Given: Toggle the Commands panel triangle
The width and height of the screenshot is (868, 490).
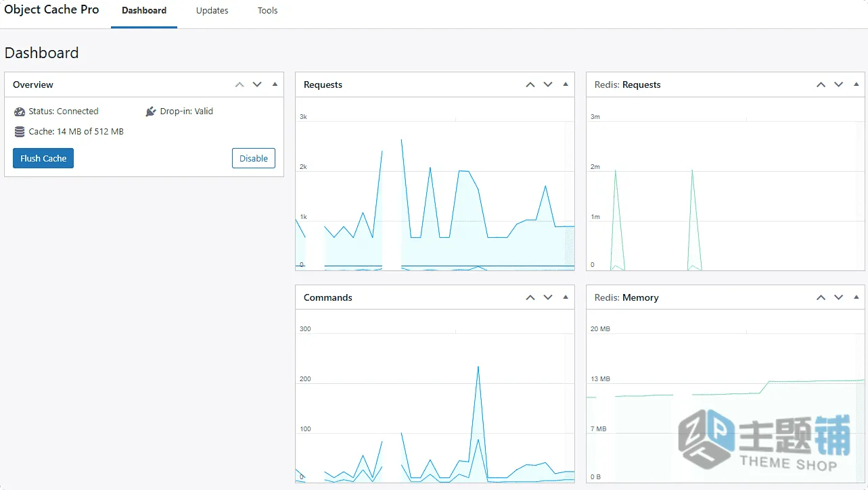Looking at the screenshot, I should pos(566,297).
